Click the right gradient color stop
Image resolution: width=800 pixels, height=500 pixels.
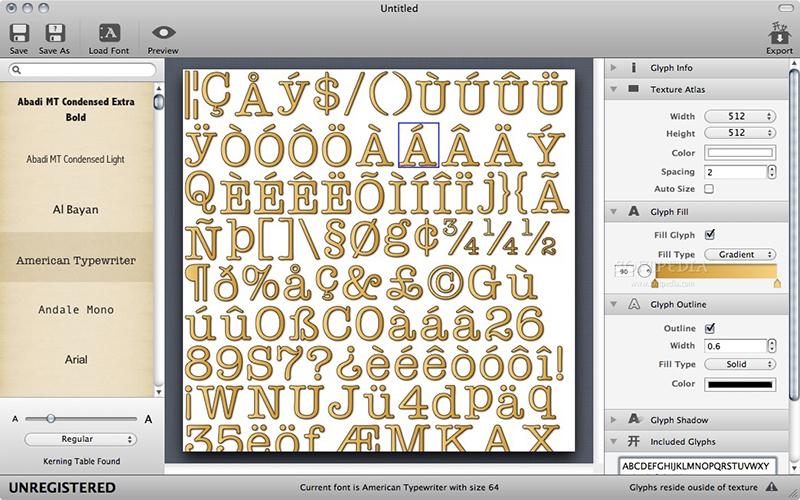[777, 283]
